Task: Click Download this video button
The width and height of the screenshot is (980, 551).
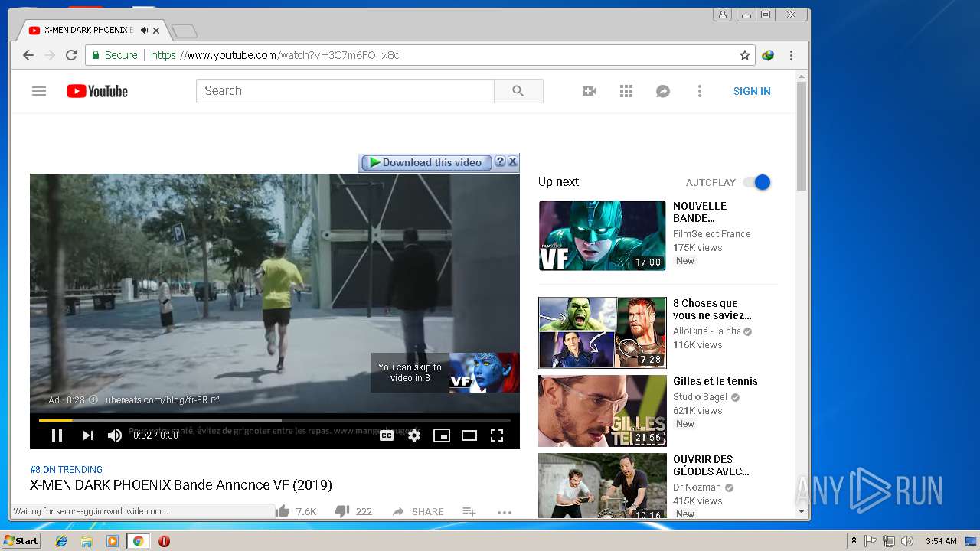Action: 426,162
